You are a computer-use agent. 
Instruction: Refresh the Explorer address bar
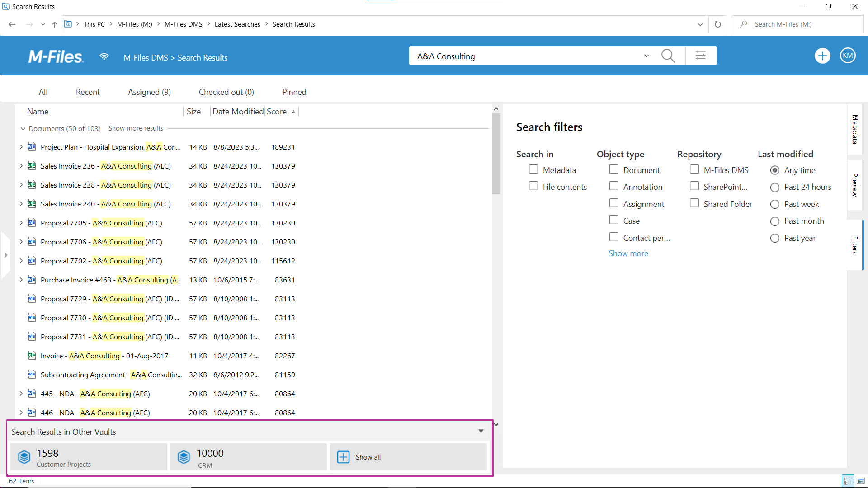(x=717, y=24)
